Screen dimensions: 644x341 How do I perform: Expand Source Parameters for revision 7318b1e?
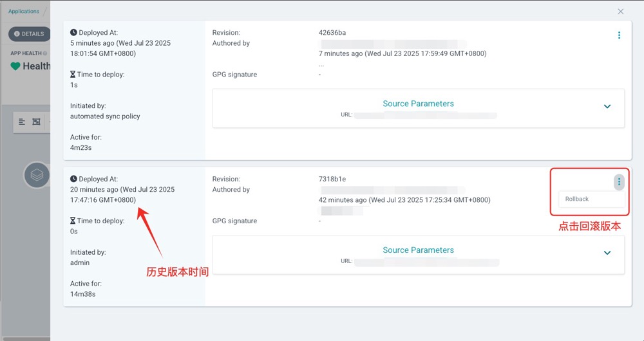pos(607,253)
